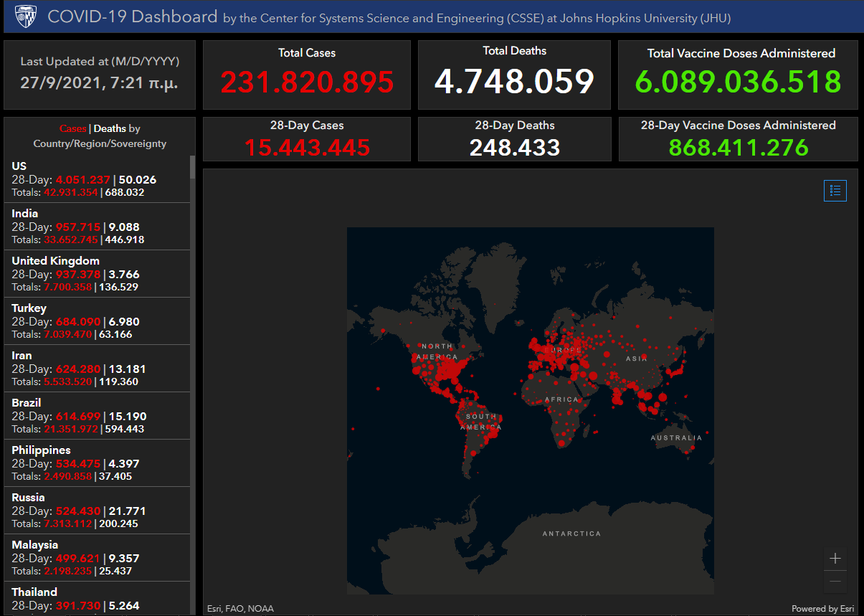Open the Powered by Esri link
Screen dimensions: 864x616
tap(822, 609)
